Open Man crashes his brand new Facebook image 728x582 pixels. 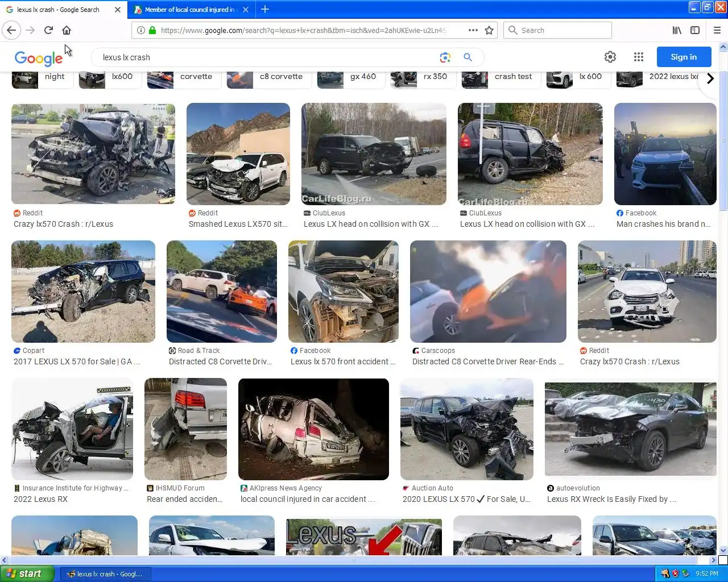coord(665,153)
